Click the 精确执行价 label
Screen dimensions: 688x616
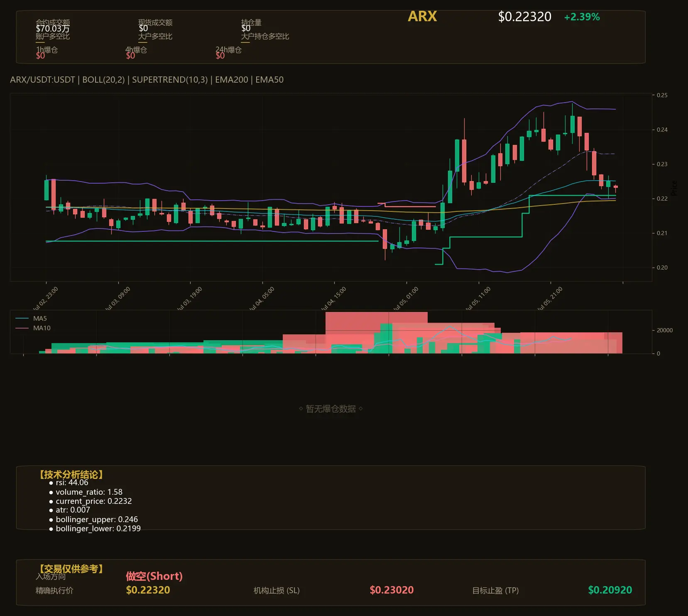point(54,590)
